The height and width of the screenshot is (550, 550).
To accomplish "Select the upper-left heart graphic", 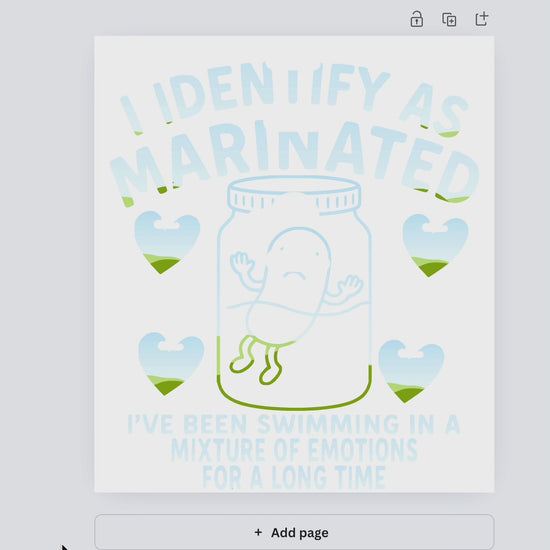I will click(167, 242).
